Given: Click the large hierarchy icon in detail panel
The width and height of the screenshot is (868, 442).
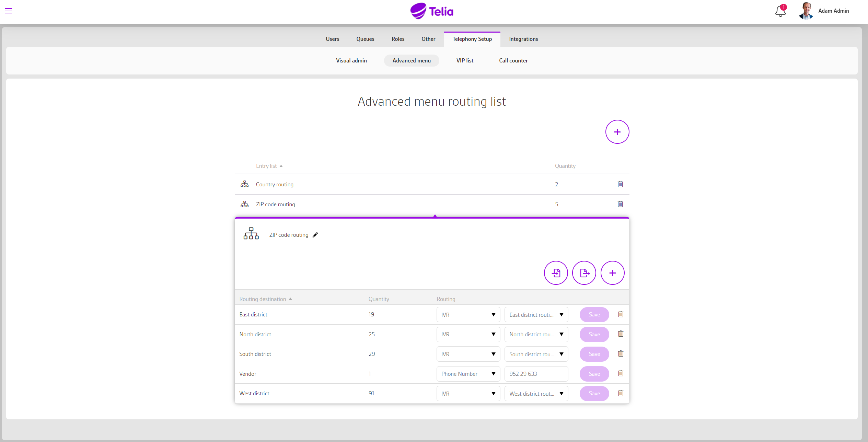Looking at the screenshot, I should pos(251,233).
